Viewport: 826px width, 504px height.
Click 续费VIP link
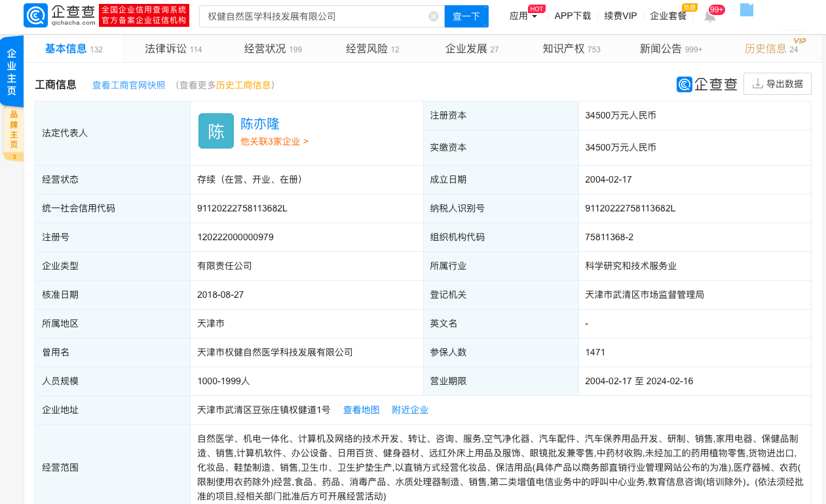pos(620,16)
